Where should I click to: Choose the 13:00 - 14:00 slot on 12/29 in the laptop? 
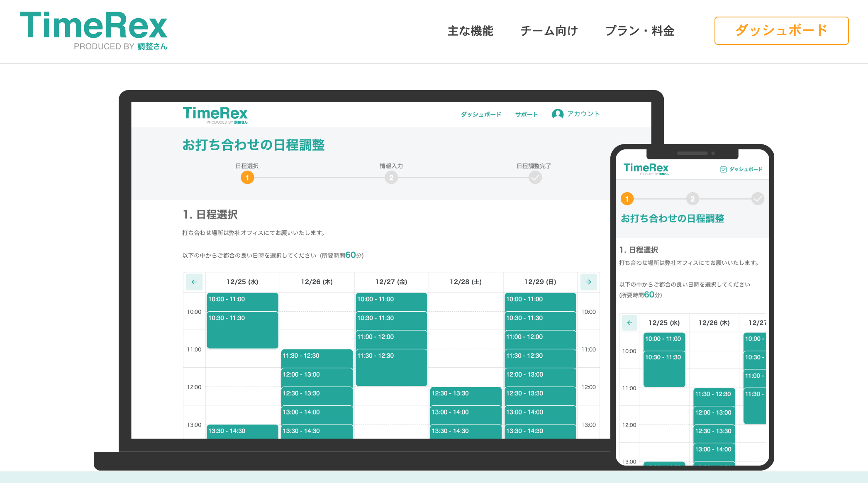pos(540,415)
